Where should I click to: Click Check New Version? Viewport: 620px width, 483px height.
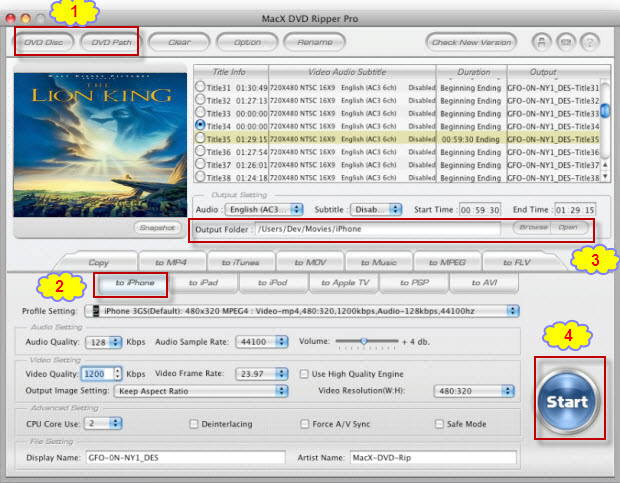[471, 42]
